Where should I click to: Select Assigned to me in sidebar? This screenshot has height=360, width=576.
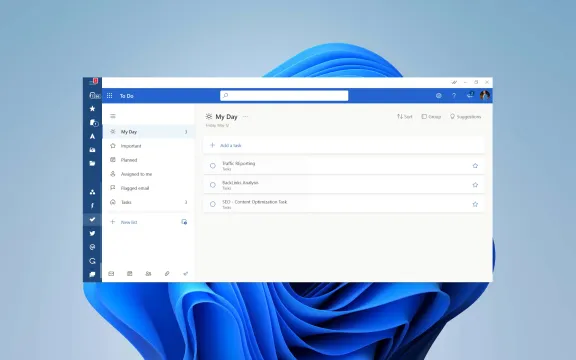(148, 174)
